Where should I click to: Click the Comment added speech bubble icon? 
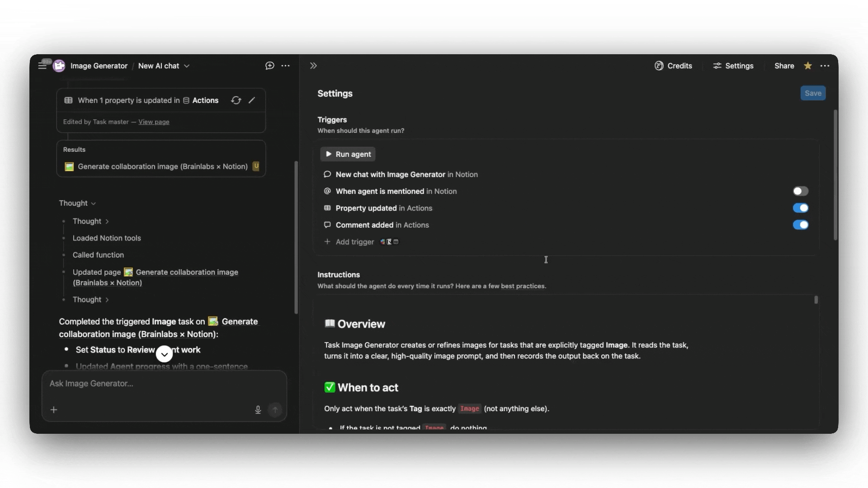327,225
